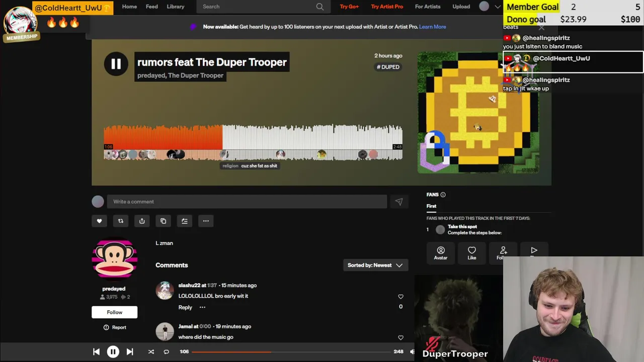Image resolution: width=644 pixels, height=362 pixels.
Task: Click the Play step icon under Fans
Action: pyautogui.click(x=534, y=250)
